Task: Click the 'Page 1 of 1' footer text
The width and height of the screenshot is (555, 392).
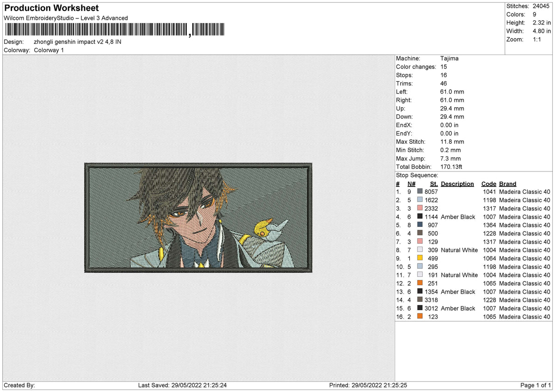Action: 536,385
